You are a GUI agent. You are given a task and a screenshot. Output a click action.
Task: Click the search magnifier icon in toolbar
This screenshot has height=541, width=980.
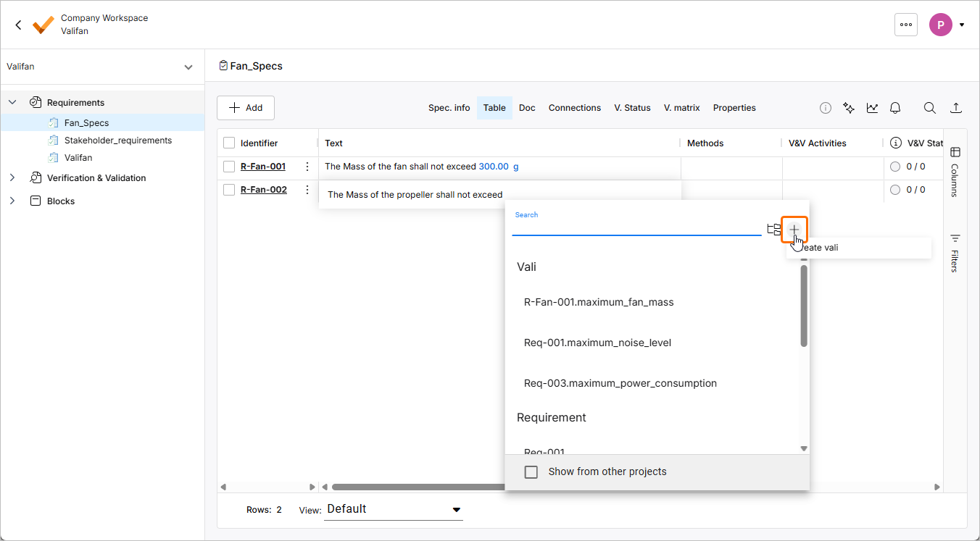pos(929,108)
